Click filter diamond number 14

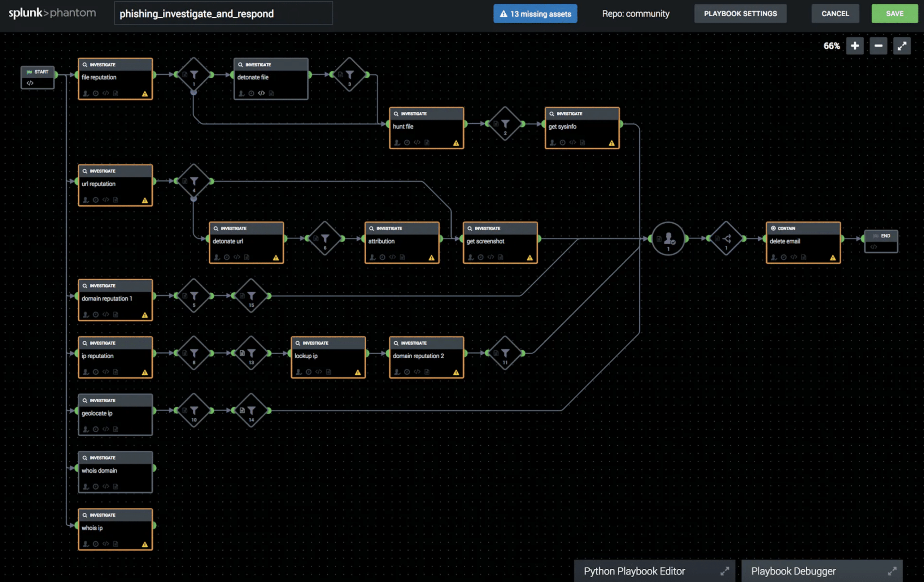pos(251,411)
